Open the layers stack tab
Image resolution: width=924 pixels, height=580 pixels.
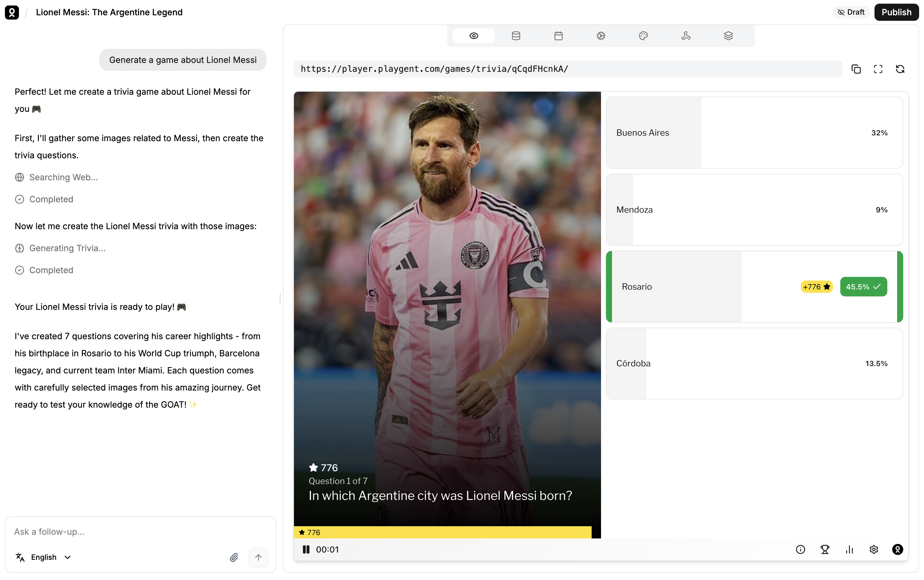(x=728, y=36)
